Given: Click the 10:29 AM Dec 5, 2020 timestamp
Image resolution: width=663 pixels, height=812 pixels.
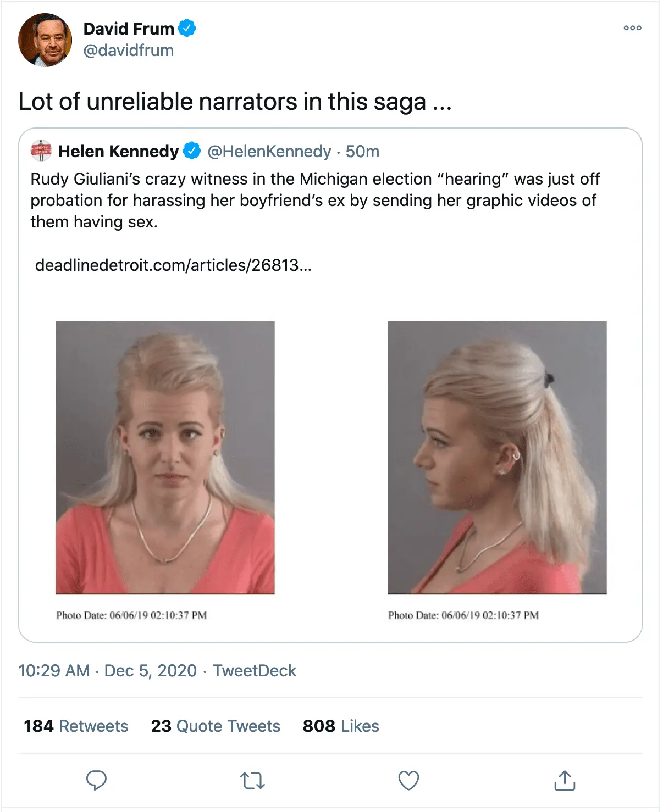Looking at the screenshot, I should tap(107, 671).
